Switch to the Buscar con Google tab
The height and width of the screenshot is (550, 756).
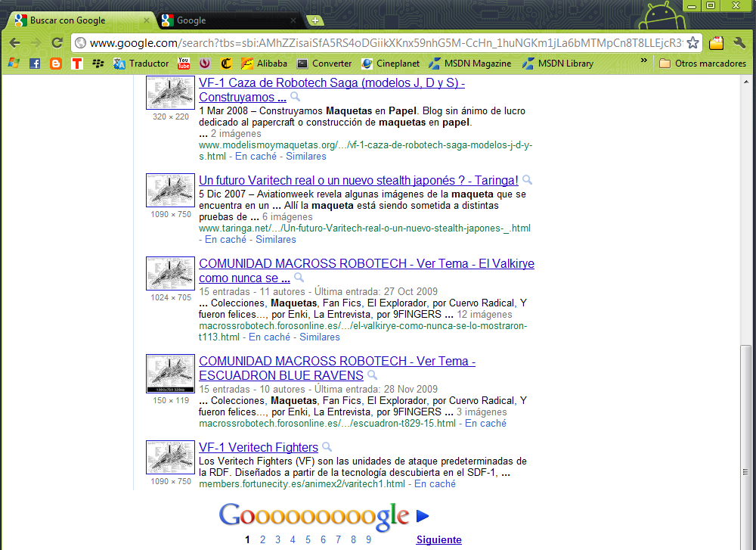[79, 20]
